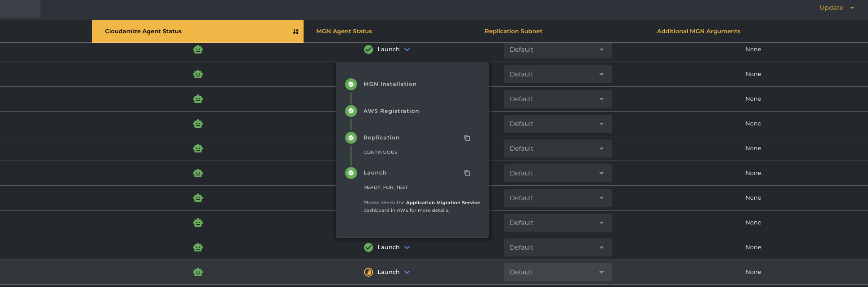Sort by Replication Subnet column header

coord(513,31)
